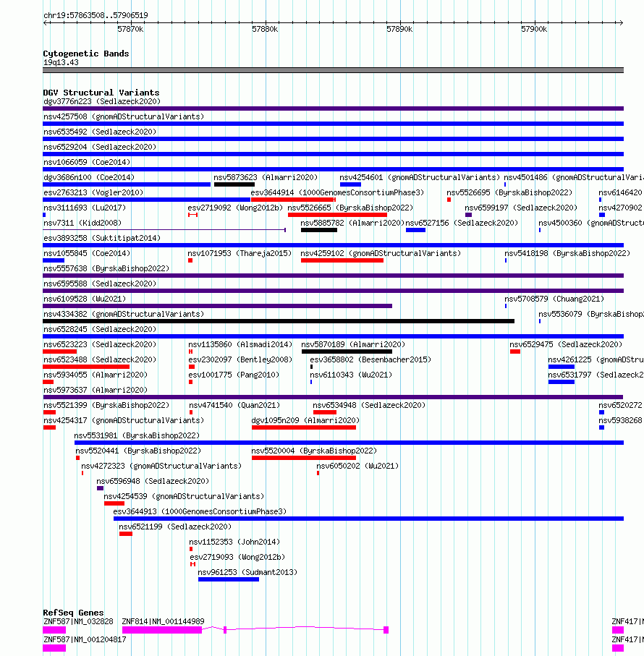
Task: Select nsv5526695 (ByrskaBishop2022) label
Action: tap(509, 192)
